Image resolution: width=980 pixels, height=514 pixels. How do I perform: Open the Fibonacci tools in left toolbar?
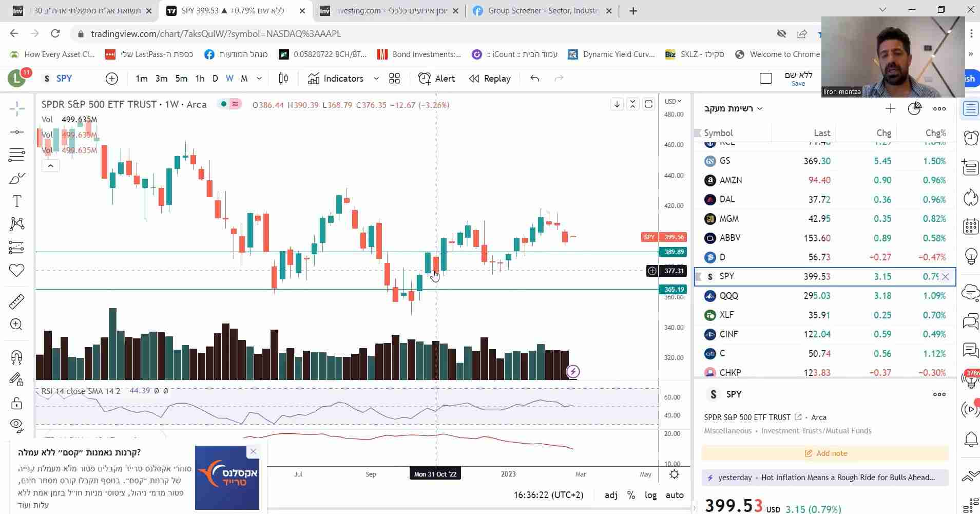(x=16, y=155)
